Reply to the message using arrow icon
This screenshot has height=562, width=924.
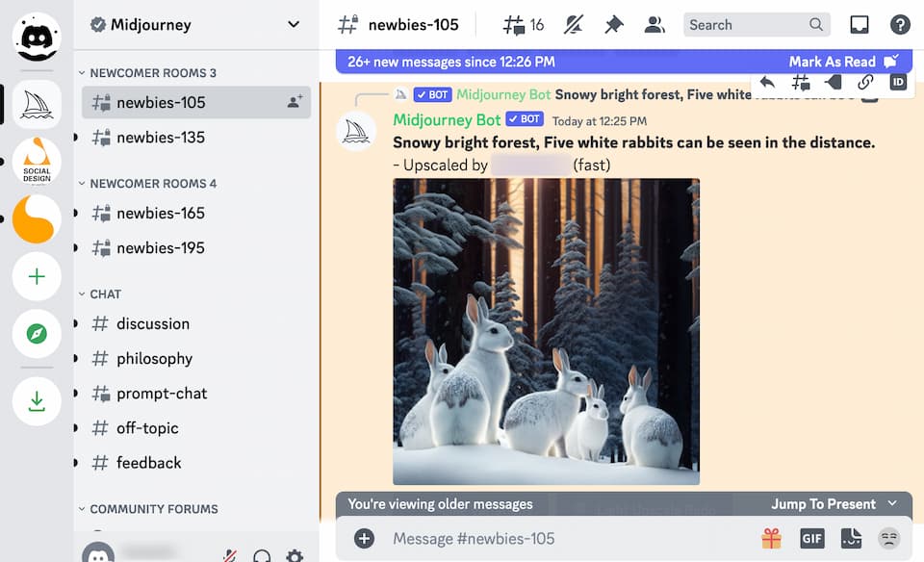tap(767, 83)
